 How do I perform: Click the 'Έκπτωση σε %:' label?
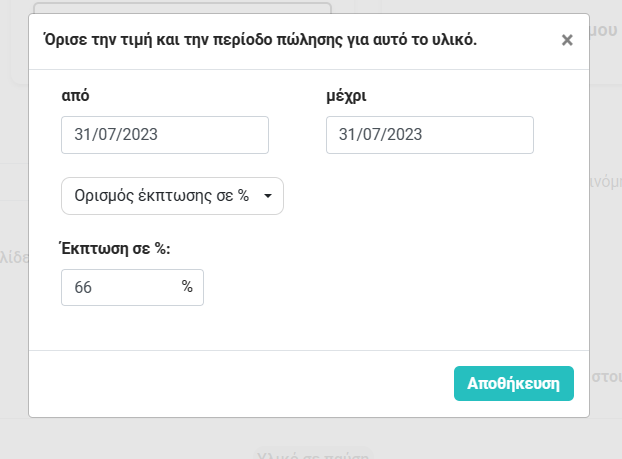pos(116,249)
